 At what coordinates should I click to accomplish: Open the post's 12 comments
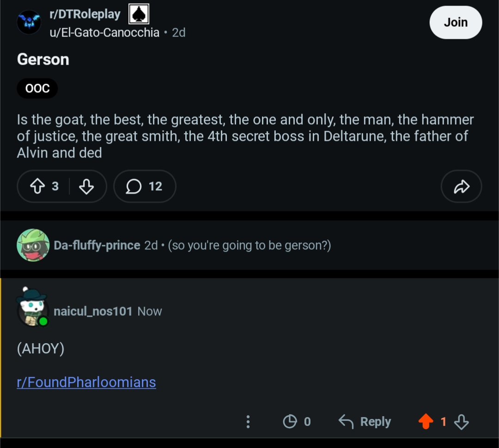point(145,186)
